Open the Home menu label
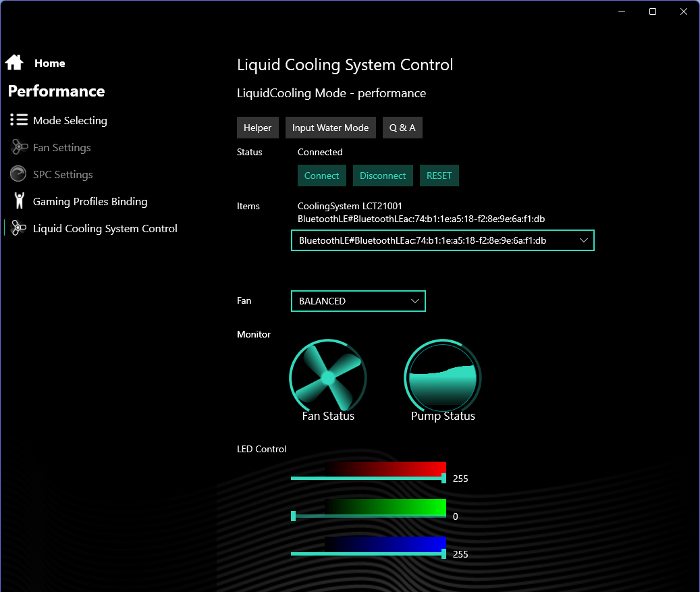The image size is (700, 592). (49, 63)
